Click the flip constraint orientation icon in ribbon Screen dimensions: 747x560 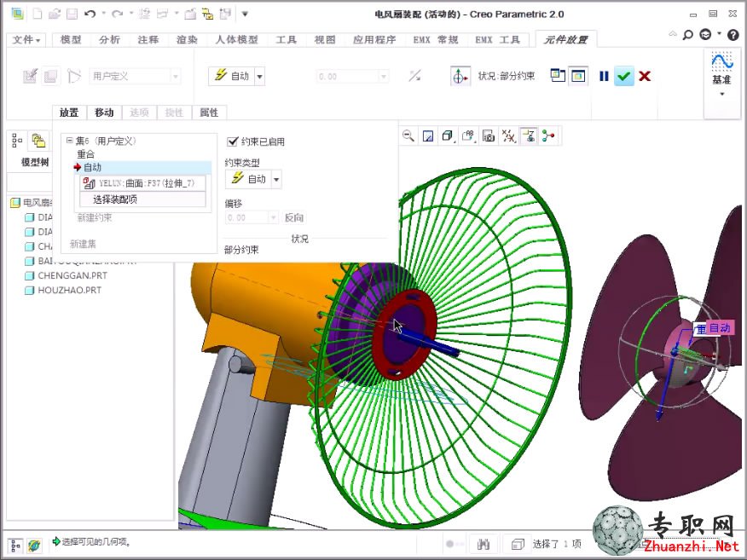coord(414,76)
